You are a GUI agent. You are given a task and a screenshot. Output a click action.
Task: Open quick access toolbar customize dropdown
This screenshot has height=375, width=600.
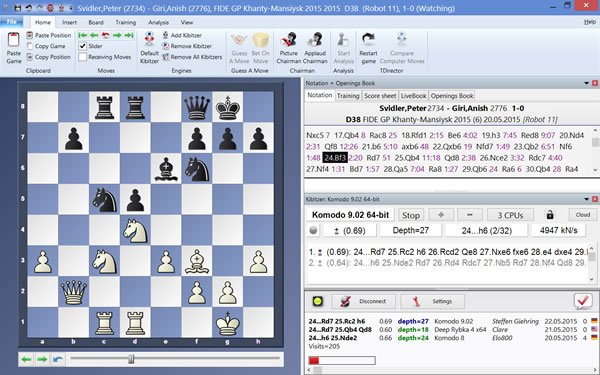(x=71, y=8)
